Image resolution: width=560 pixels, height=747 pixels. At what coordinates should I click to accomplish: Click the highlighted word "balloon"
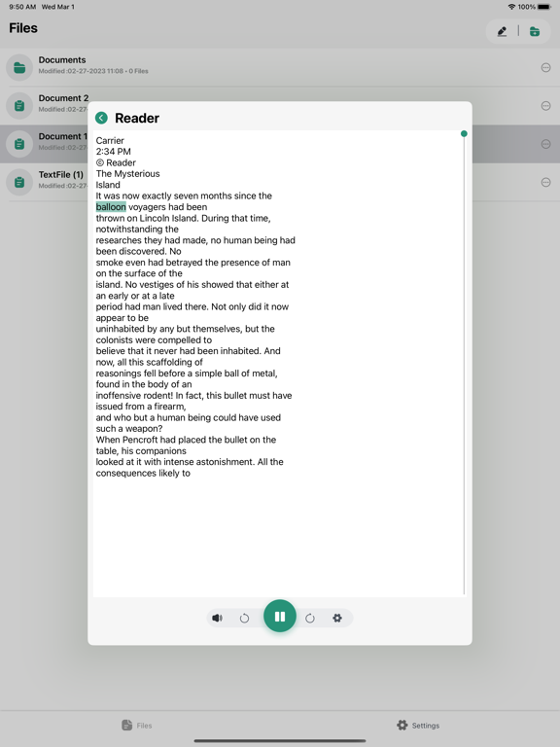[x=111, y=207]
